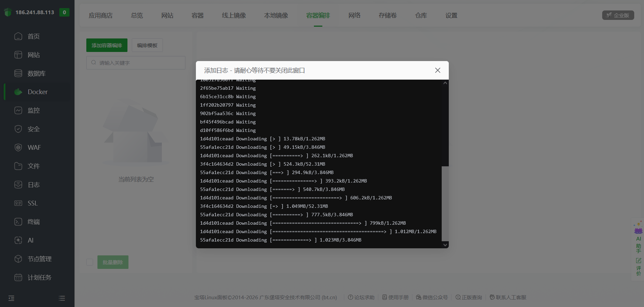Click the 文件 folder icon

coord(18,166)
